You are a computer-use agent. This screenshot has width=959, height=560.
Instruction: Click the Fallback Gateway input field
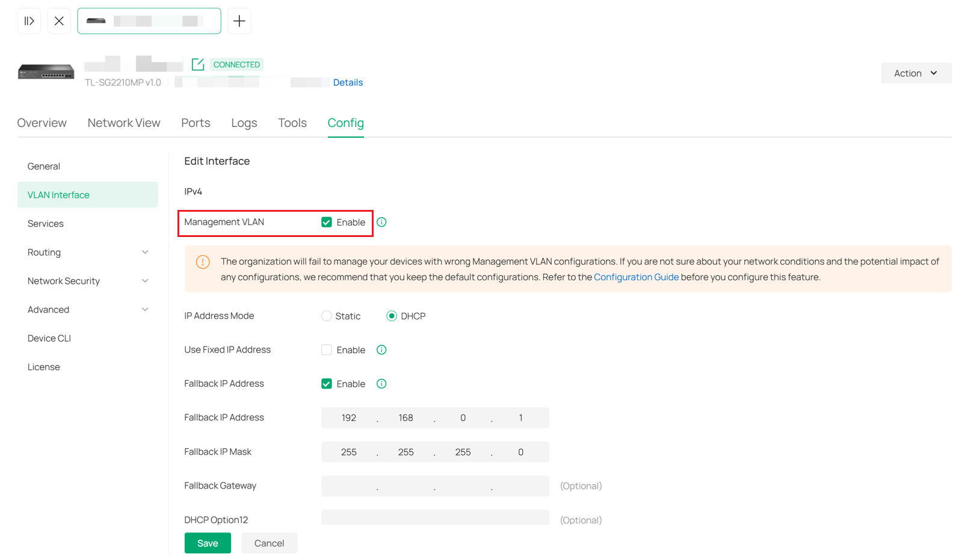coord(435,486)
